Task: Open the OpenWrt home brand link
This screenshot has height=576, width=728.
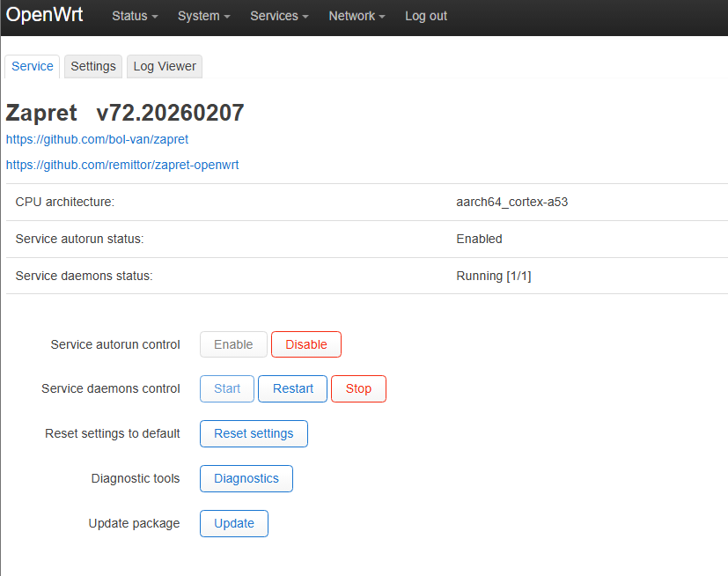Action: point(44,15)
